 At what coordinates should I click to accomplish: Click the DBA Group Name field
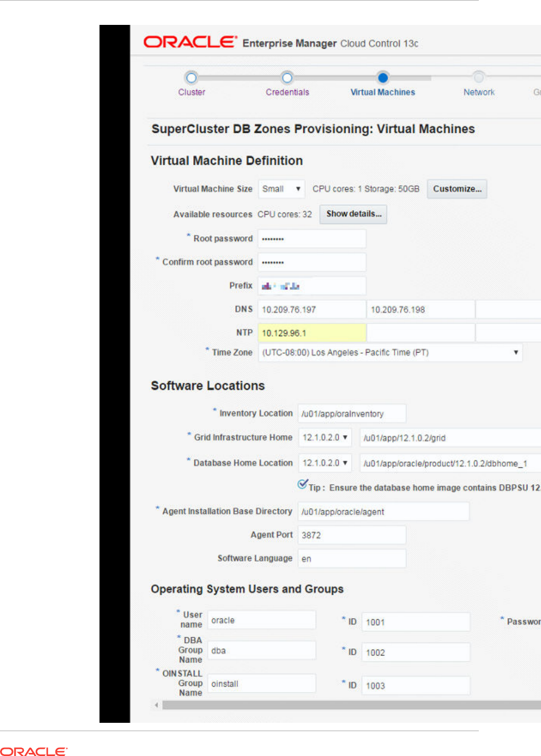click(261, 650)
